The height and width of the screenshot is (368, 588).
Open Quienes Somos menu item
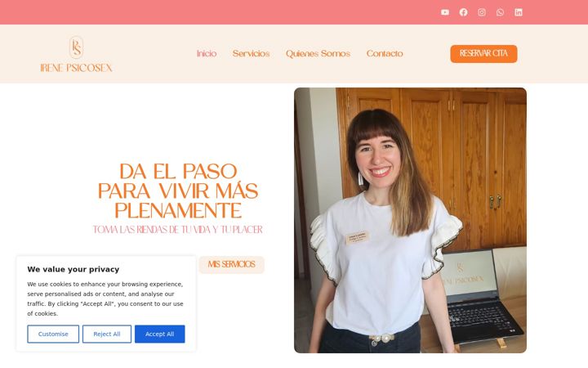(x=318, y=54)
